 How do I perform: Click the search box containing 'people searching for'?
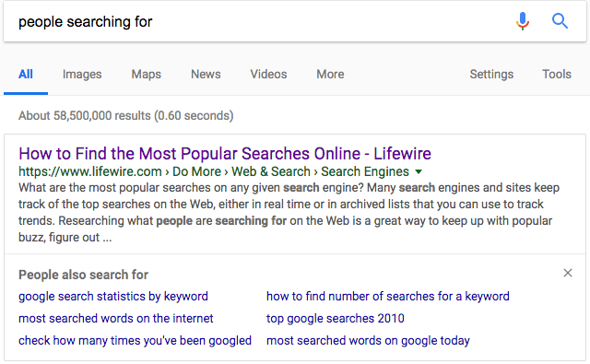point(256,22)
